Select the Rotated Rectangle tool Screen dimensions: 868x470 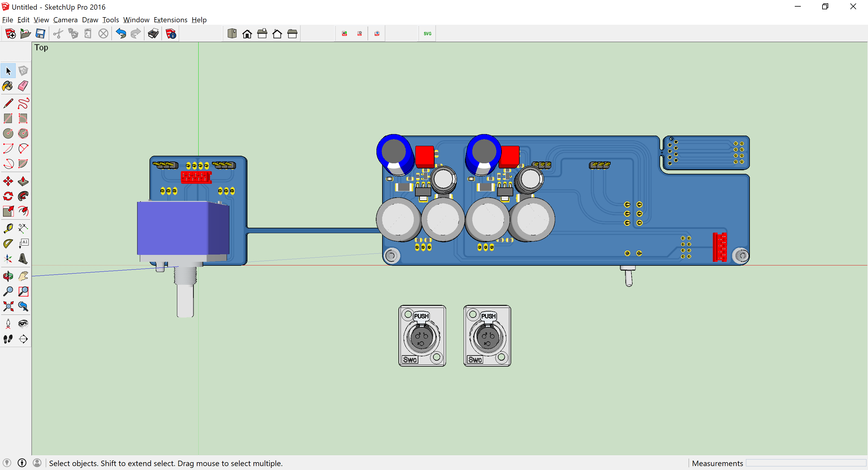click(x=23, y=118)
